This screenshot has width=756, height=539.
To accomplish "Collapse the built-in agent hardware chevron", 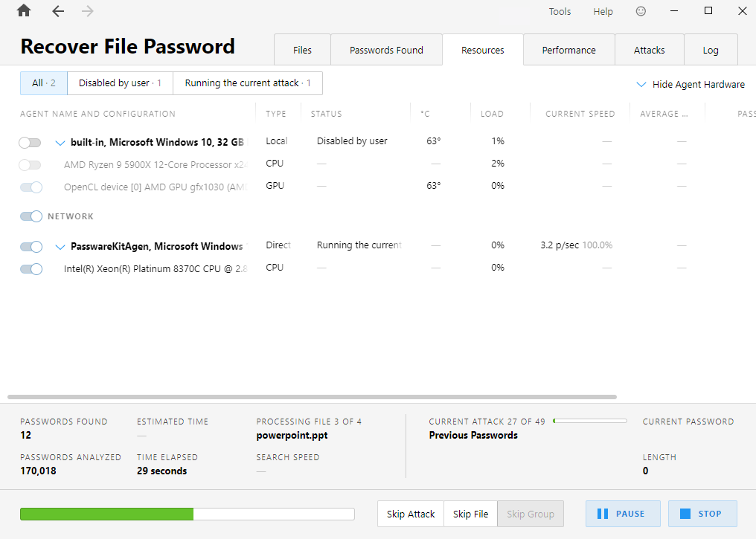I will coord(60,143).
